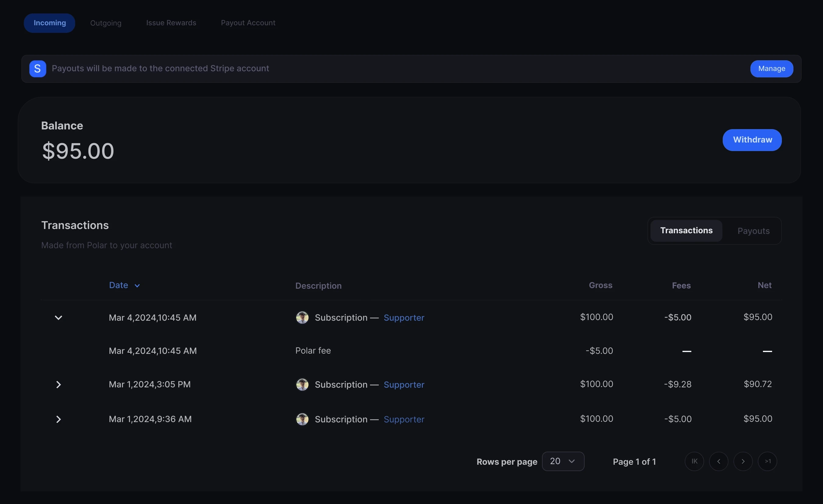This screenshot has height=504, width=823.
Task: Click the Withdraw button
Action: click(x=752, y=140)
